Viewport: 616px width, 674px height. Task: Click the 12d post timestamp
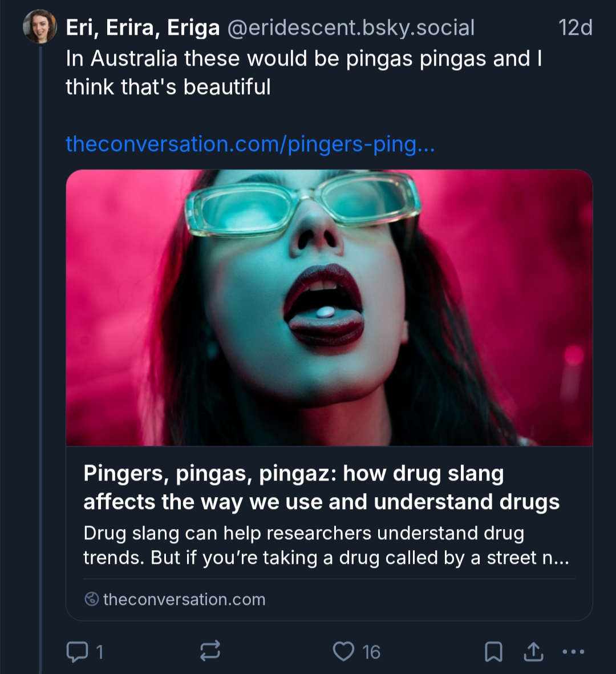pyautogui.click(x=575, y=27)
